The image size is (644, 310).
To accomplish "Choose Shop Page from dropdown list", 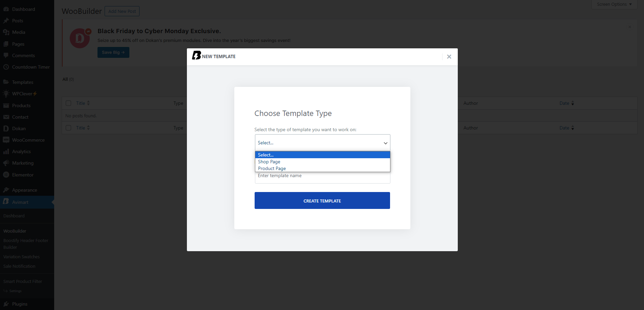I will click(322, 162).
